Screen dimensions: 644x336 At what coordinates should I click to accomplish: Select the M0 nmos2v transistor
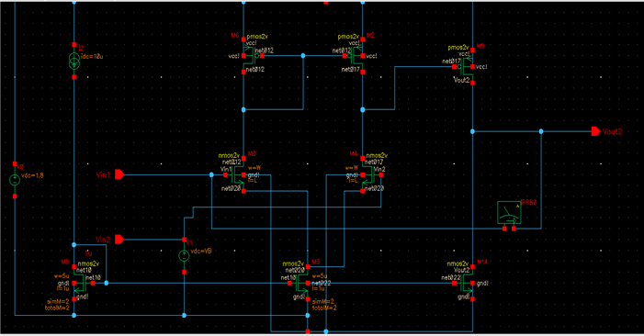coord(237,175)
